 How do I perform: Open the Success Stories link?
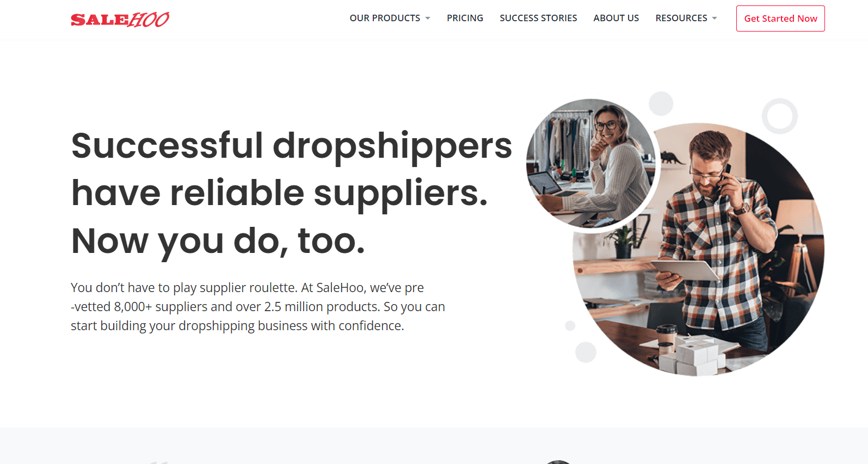[x=538, y=18]
